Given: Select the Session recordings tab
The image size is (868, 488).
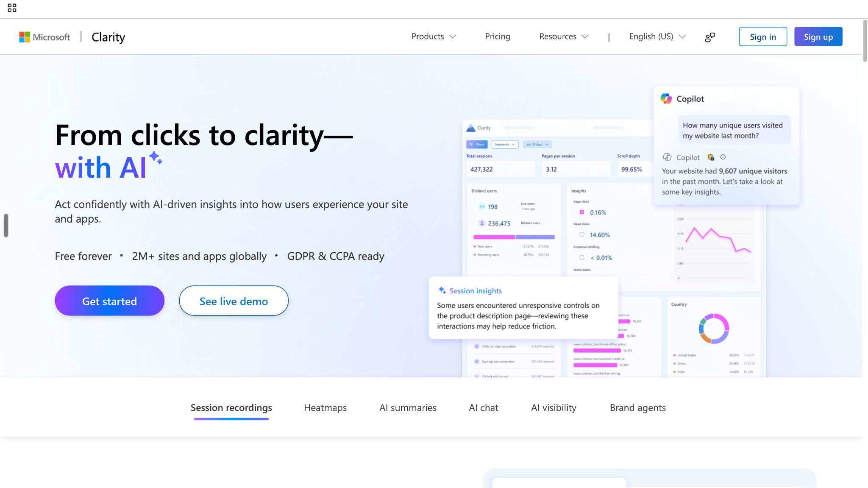Looking at the screenshot, I should (231, 408).
